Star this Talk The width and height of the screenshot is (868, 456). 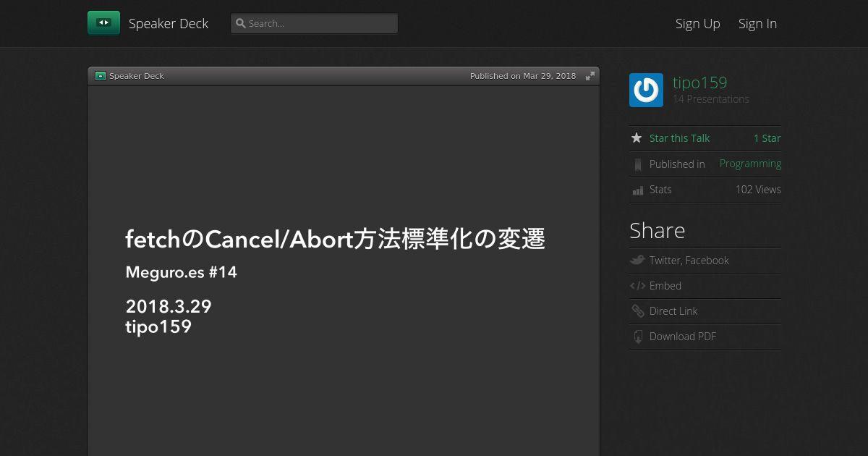(x=679, y=138)
